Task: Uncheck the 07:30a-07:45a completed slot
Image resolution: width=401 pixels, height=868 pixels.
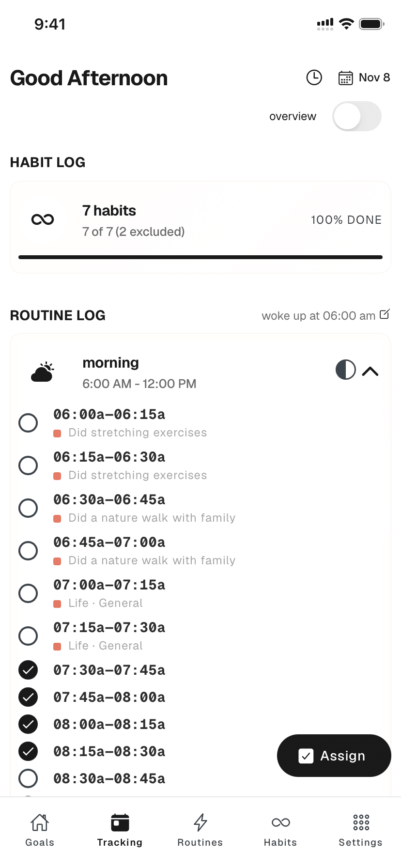Action: [x=28, y=670]
